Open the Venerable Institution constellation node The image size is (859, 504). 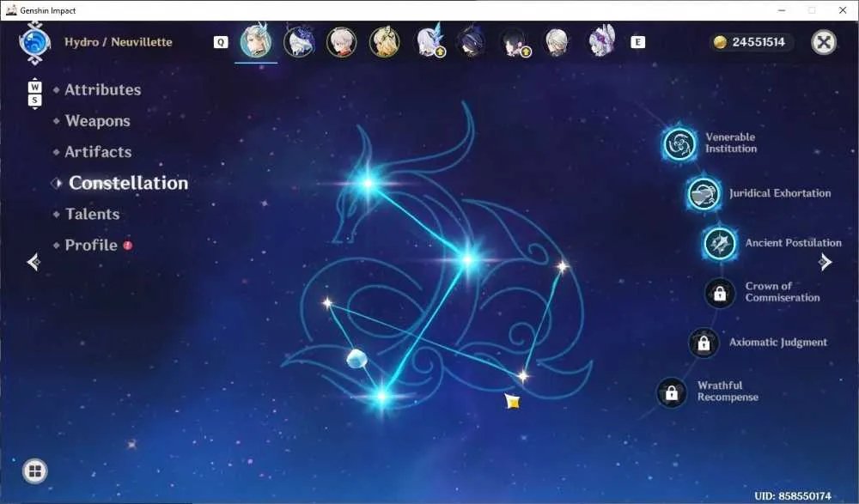pos(679,144)
